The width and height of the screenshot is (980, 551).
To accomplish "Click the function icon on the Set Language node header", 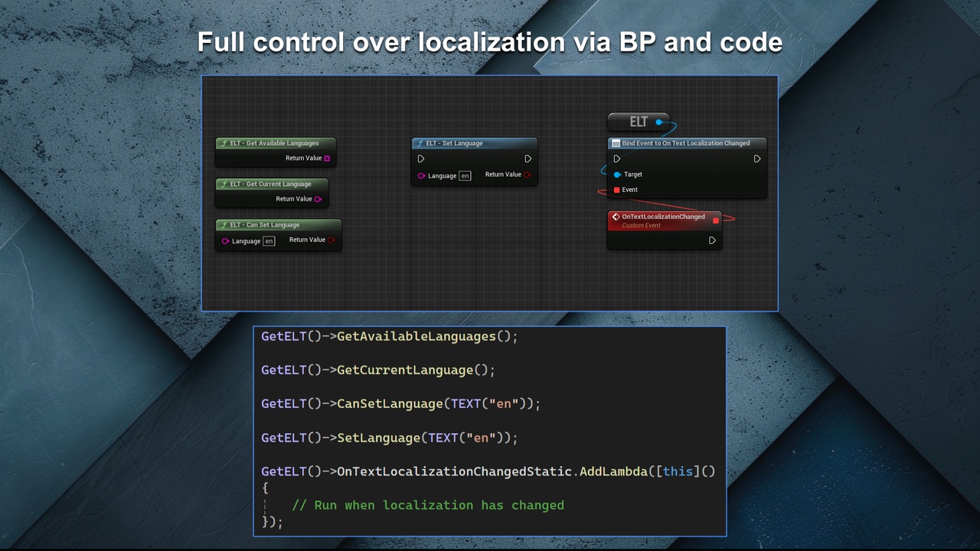I will click(420, 143).
